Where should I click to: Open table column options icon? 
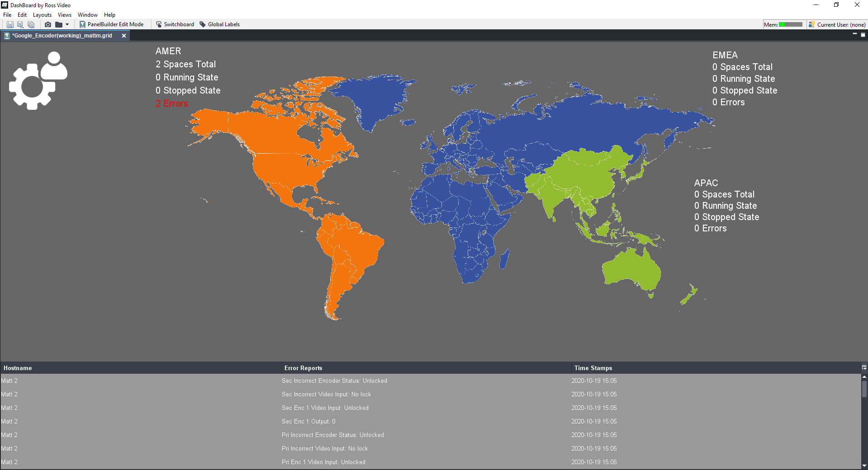tap(864, 367)
